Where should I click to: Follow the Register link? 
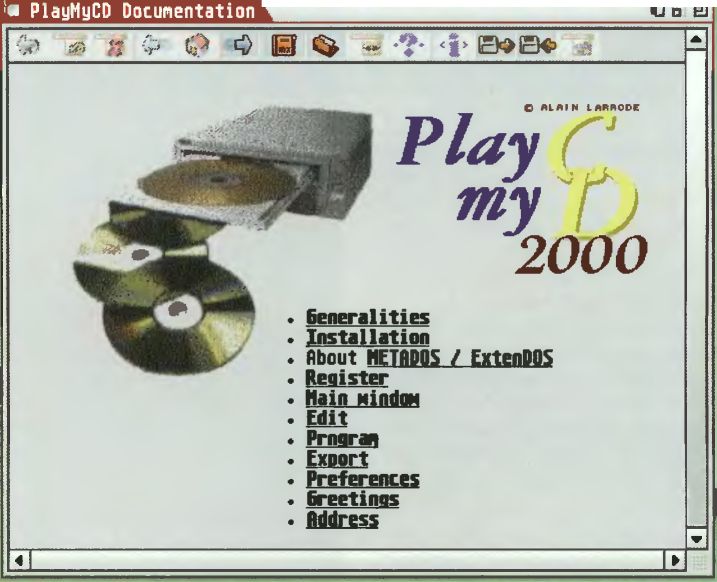pyautogui.click(x=346, y=378)
